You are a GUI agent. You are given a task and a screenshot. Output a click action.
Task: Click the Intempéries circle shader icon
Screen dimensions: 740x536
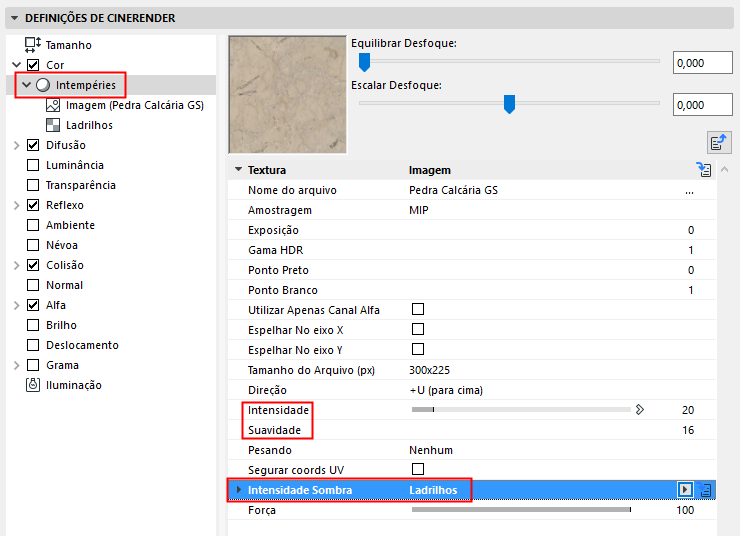tap(43, 85)
